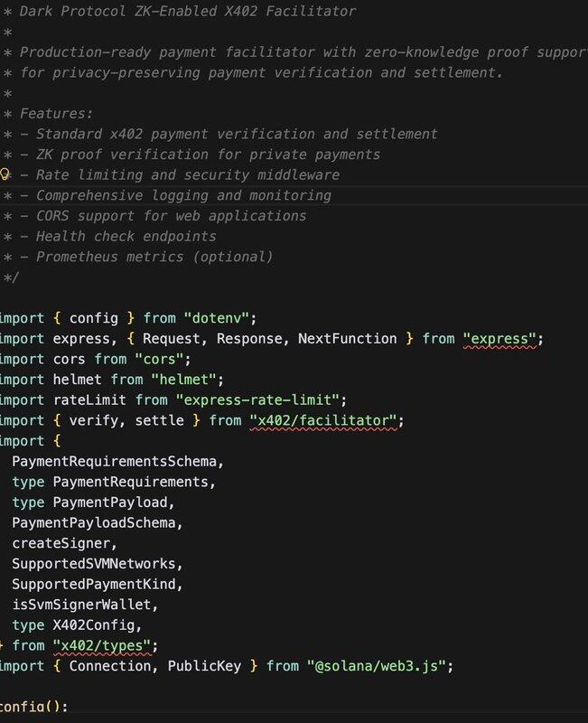Click the SupportedPaymentKind import name

pos(97,584)
